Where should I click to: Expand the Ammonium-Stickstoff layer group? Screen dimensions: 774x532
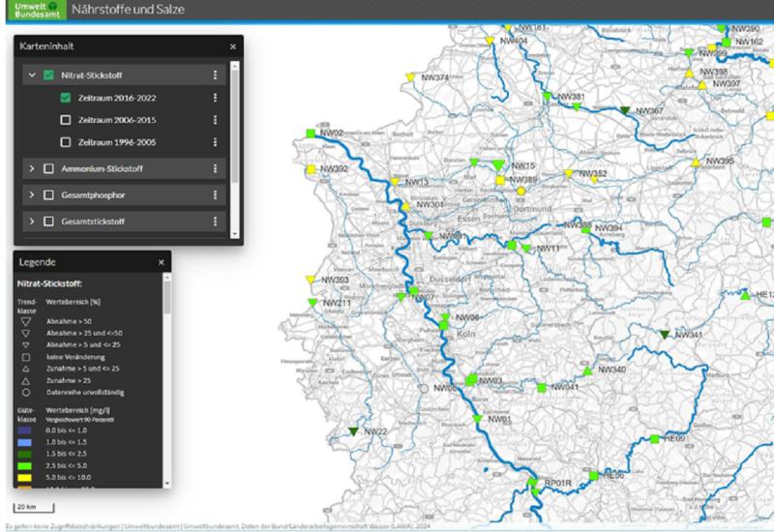32,168
